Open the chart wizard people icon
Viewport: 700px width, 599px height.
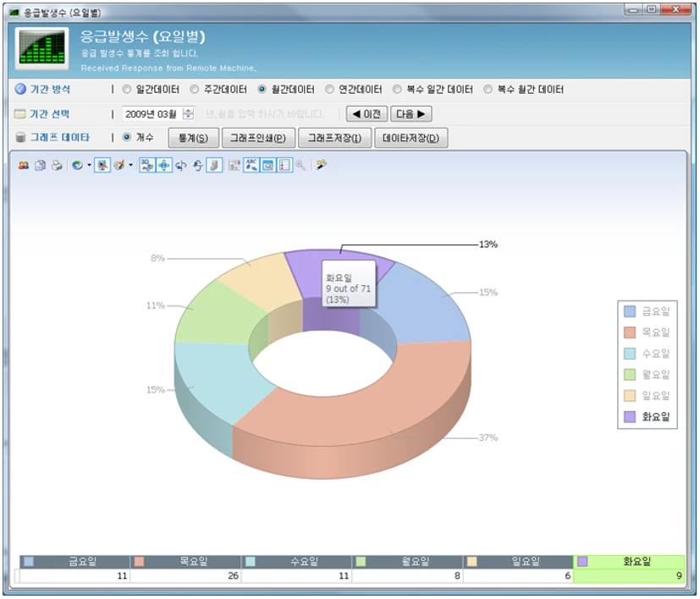24,166
